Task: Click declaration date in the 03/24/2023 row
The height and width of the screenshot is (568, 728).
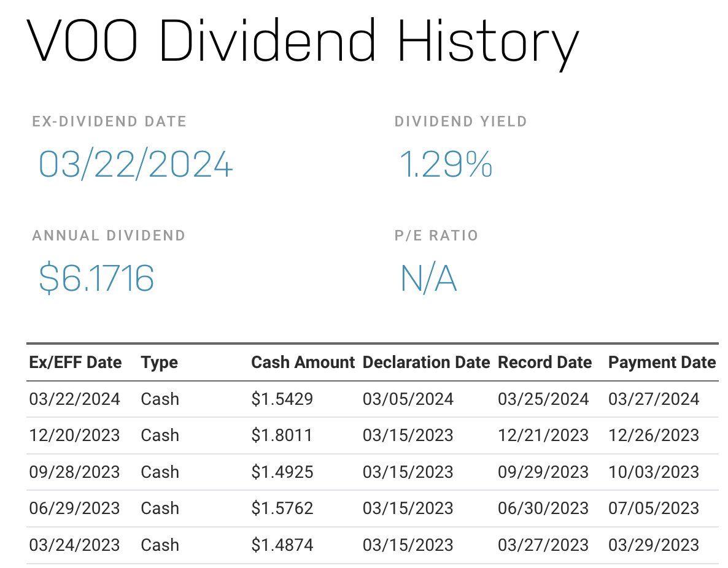Action: (408, 545)
